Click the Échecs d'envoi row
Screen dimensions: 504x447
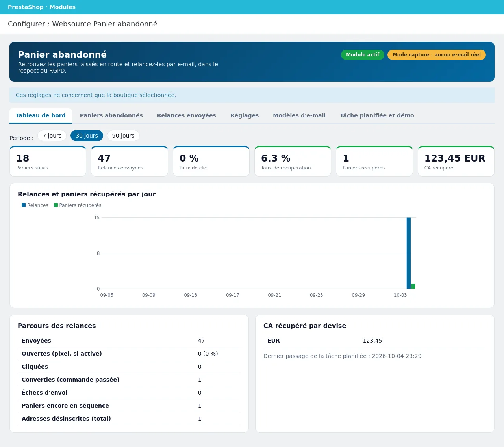129,393
